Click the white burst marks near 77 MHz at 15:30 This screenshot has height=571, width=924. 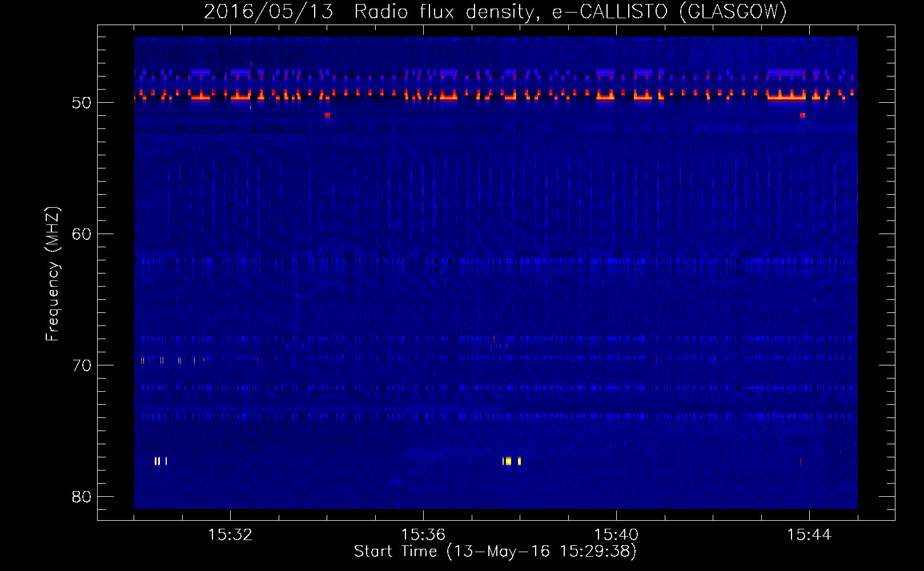[x=161, y=461]
